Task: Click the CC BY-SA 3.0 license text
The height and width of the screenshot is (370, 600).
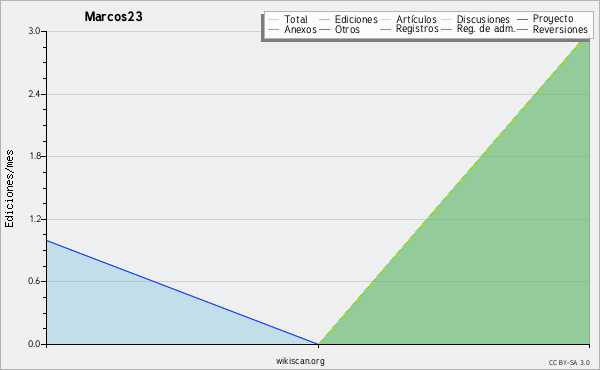Action: click(x=569, y=362)
